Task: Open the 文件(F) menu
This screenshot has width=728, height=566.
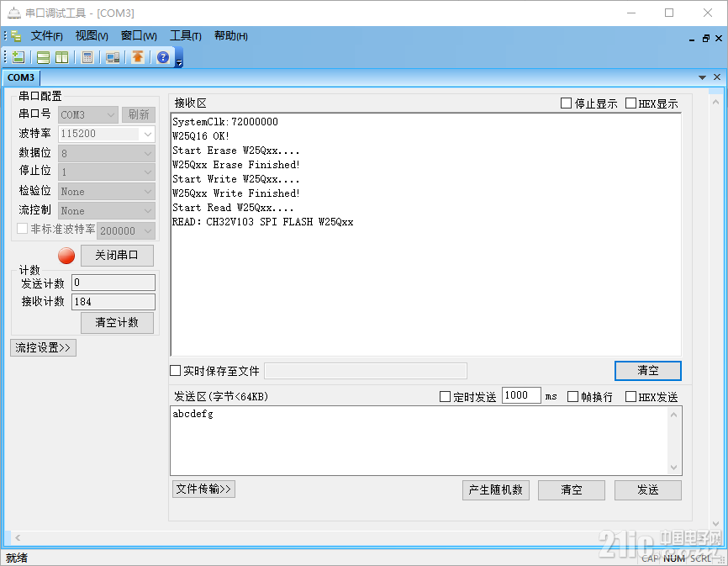Action: point(47,36)
